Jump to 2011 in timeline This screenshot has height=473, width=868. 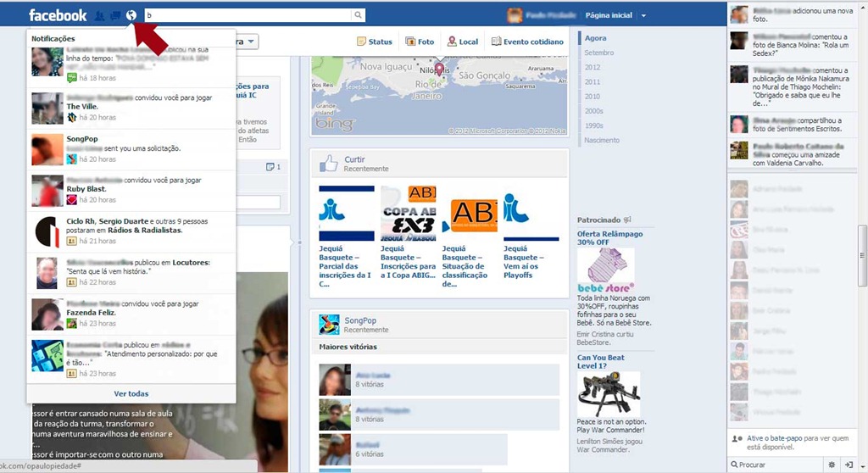coord(593,81)
